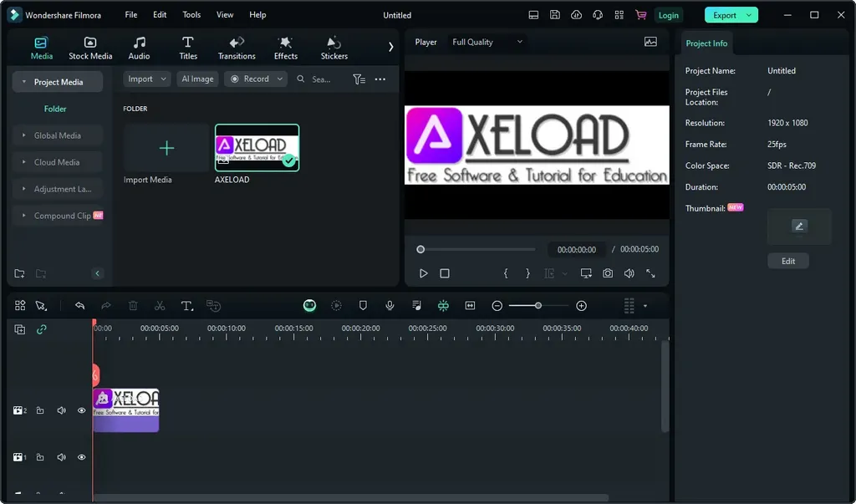Show more tabs with right chevron
This screenshot has height=504, width=856.
click(x=391, y=47)
